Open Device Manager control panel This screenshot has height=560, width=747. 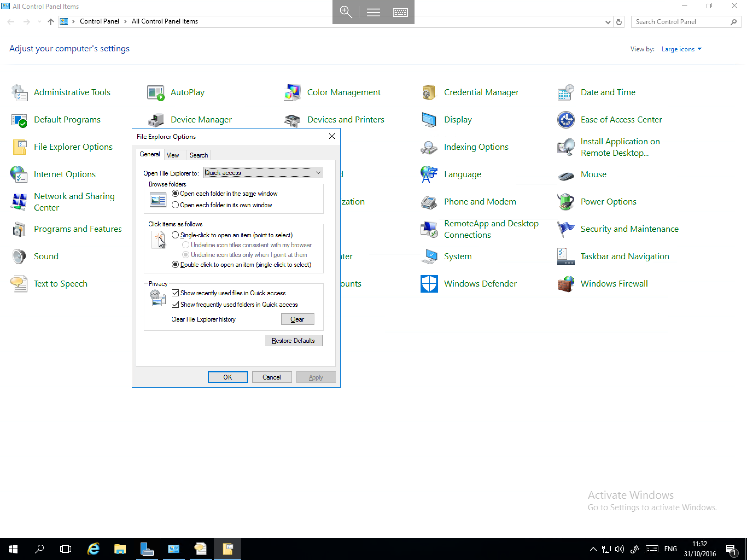pyautogui.click(x=201, y=119)
